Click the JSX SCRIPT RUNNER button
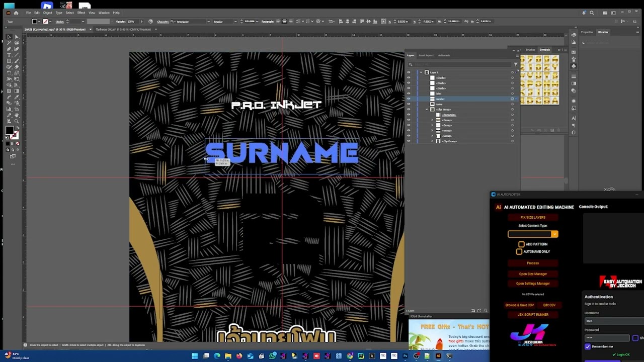 click(533, 315)
